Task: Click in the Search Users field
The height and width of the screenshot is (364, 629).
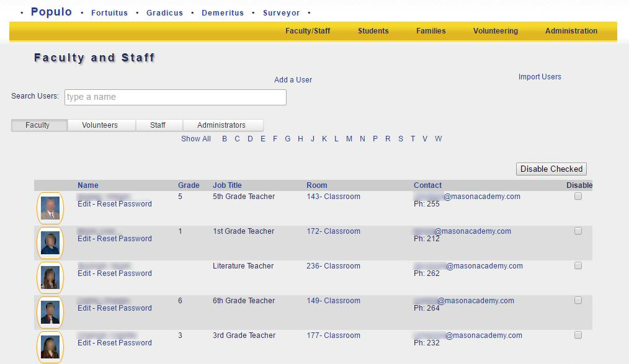Action: pyautogui.click(x=176, y=97)
